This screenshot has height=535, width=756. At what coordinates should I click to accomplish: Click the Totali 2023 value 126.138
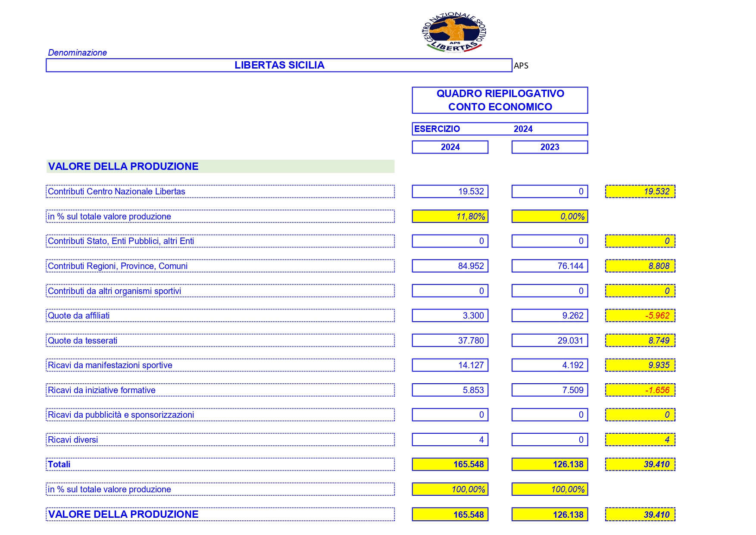point(550,464)
